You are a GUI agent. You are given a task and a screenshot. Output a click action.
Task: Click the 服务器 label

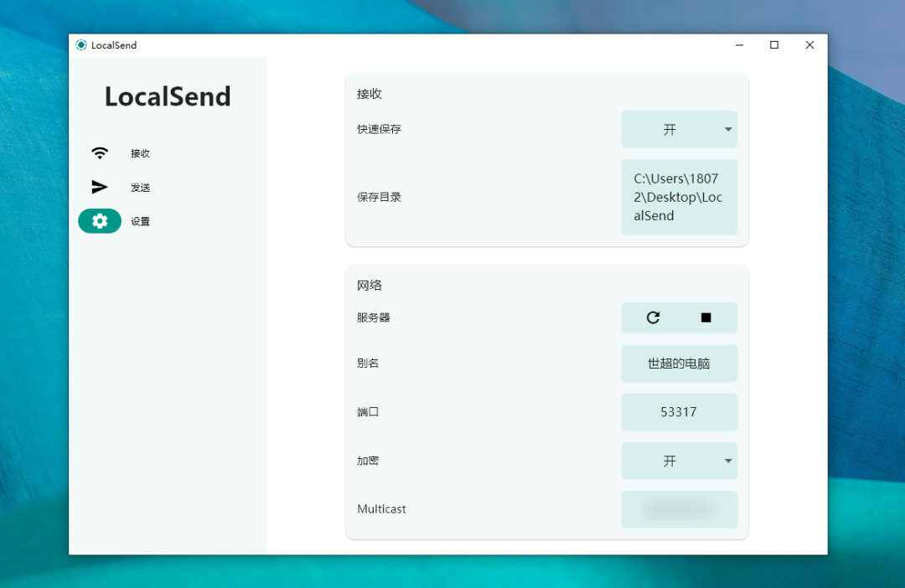click(x=374, y=318)
